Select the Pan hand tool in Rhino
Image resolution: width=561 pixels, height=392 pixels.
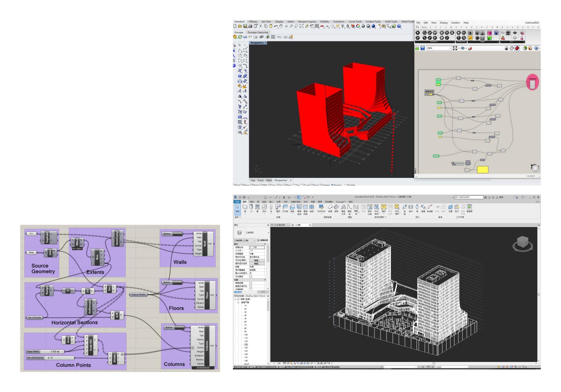click(x=281, y=26)
